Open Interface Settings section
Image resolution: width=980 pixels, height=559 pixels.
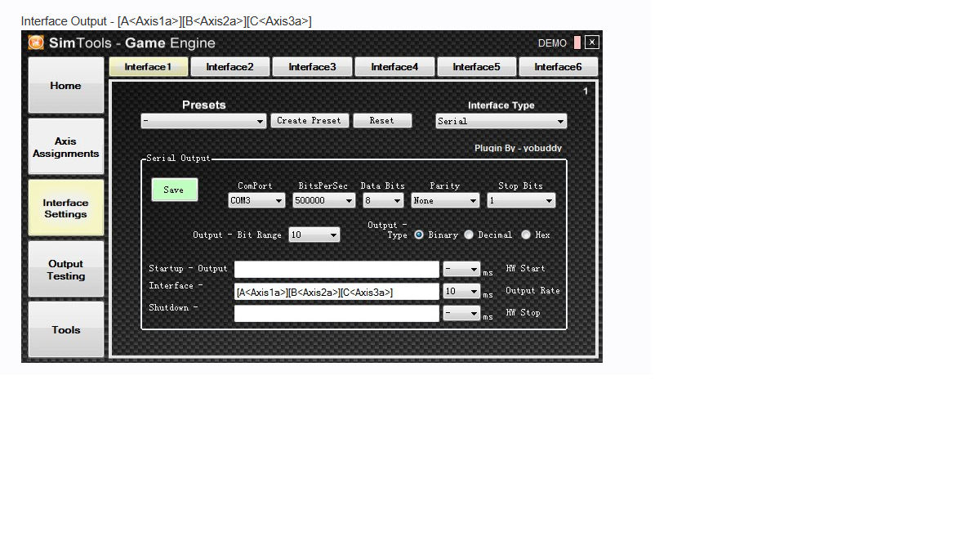[x=66, y=208]
